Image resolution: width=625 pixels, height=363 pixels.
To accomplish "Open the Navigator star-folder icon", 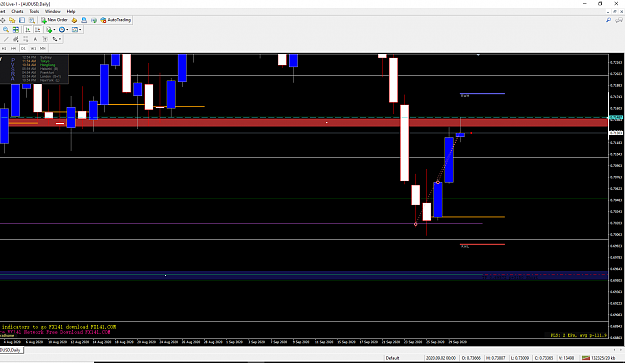I will 12,20.
